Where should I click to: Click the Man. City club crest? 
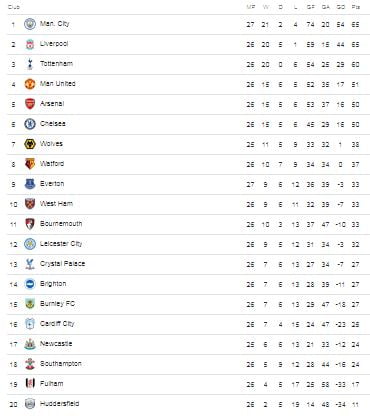point(30,24)
